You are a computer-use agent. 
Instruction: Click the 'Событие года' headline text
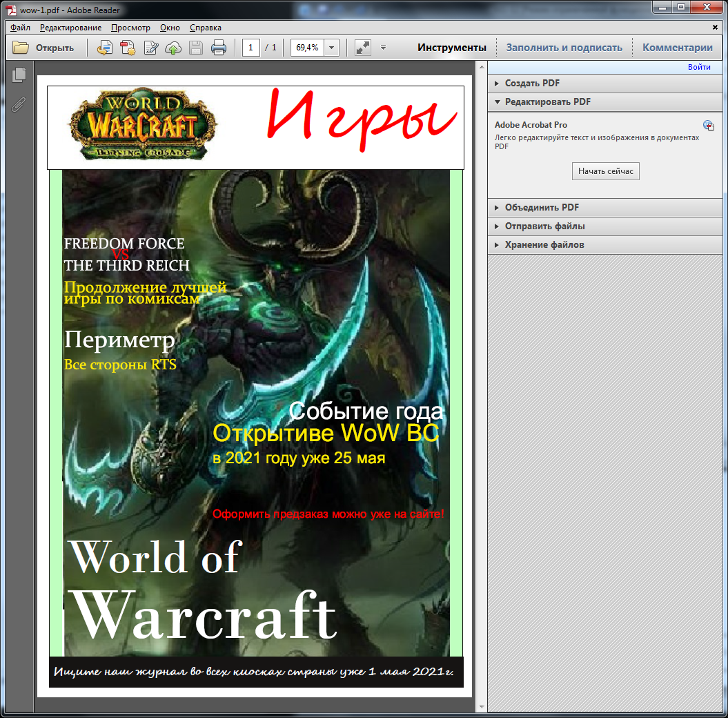366,411
